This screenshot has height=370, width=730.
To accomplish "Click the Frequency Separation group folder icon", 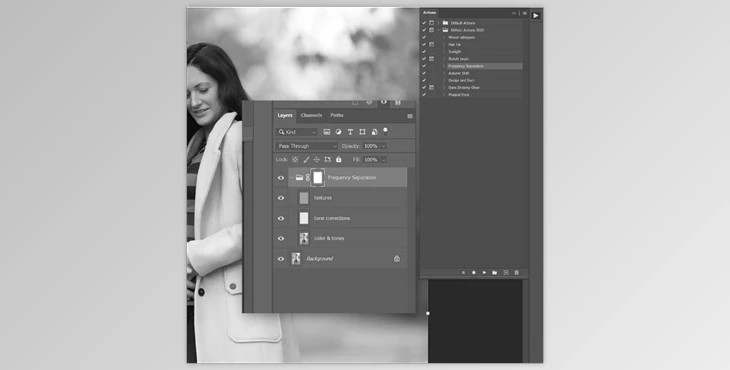I will coord(299,178).
